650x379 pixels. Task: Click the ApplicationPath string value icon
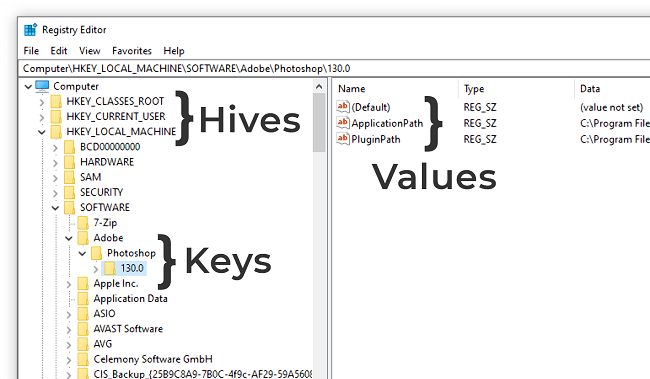click(343, 122)
